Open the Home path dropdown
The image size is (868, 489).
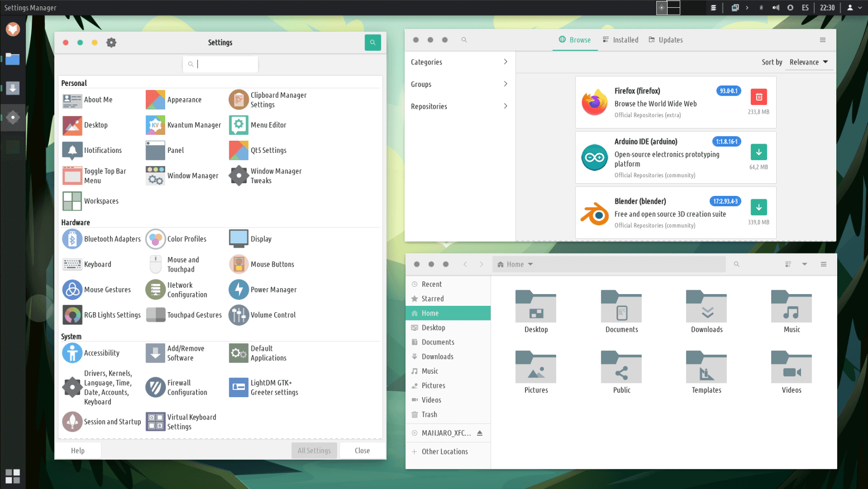[x=515, y=264]
